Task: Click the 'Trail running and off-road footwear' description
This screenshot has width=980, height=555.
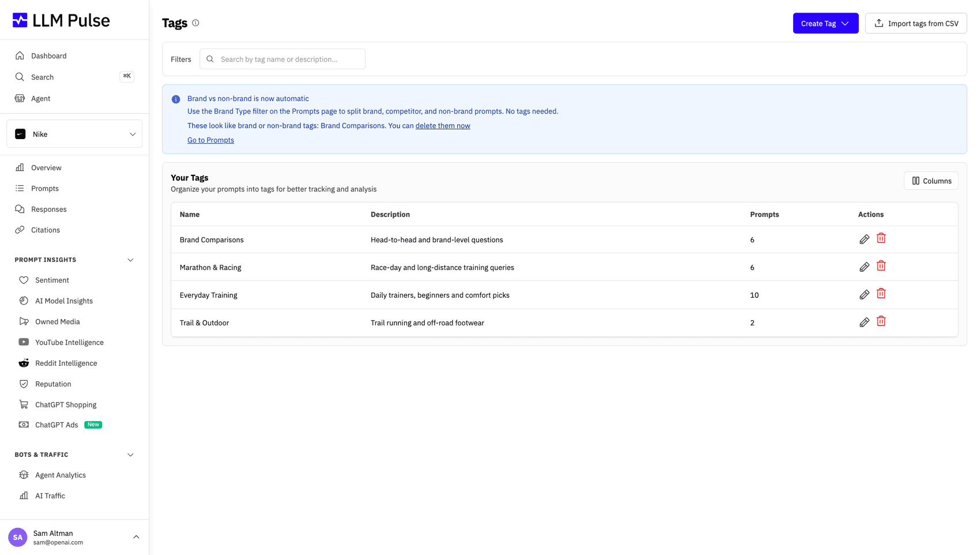Action: [427, 323]
